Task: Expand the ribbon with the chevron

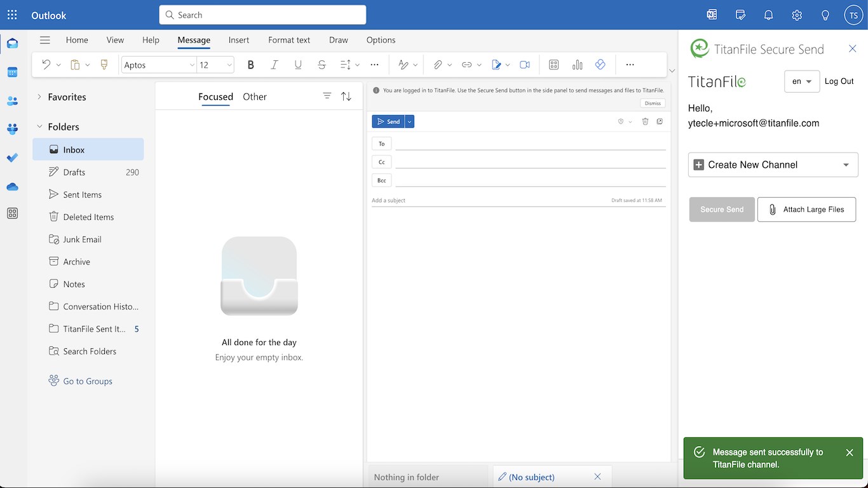Action: click(672, 71)
